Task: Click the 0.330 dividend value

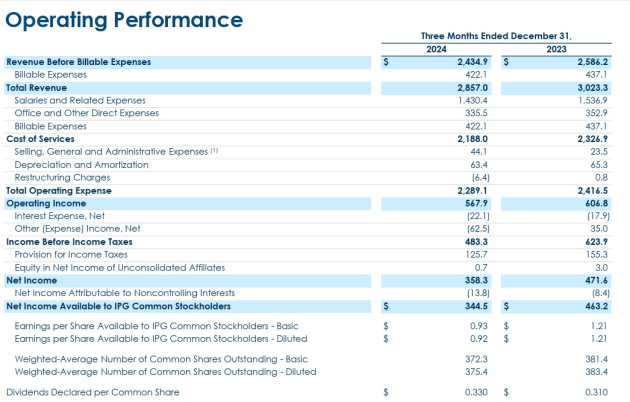Action: (476, 392)
